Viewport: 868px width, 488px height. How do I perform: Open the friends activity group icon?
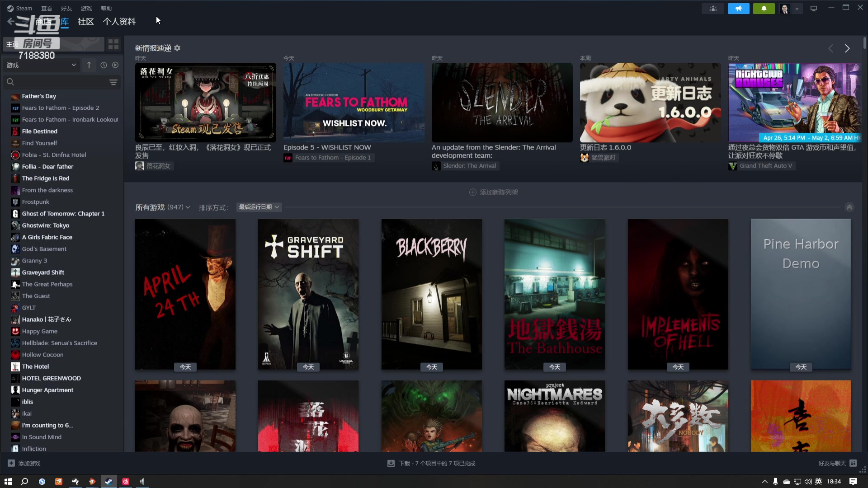click(713, 9)
